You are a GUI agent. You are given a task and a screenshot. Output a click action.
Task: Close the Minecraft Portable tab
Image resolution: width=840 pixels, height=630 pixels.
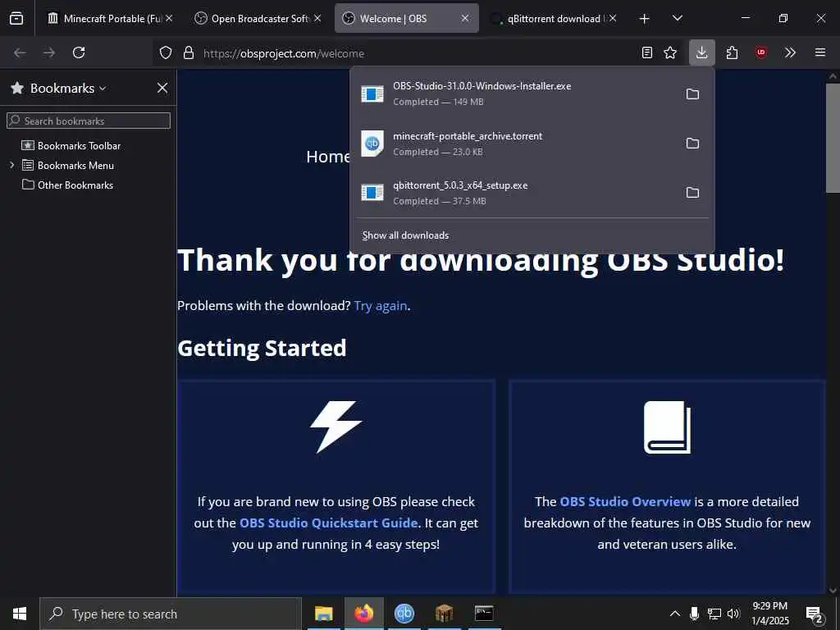click(x=169, y=18)
